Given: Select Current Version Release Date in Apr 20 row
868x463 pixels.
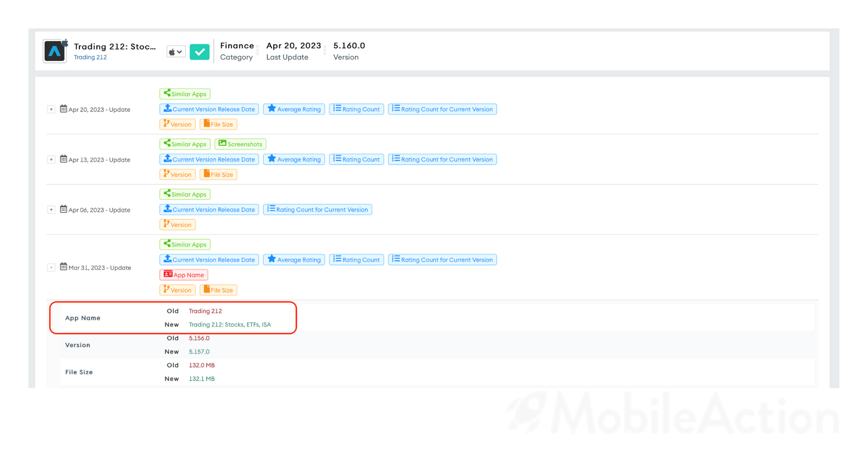Looking at the screenshot, I should tap(209, 109).
